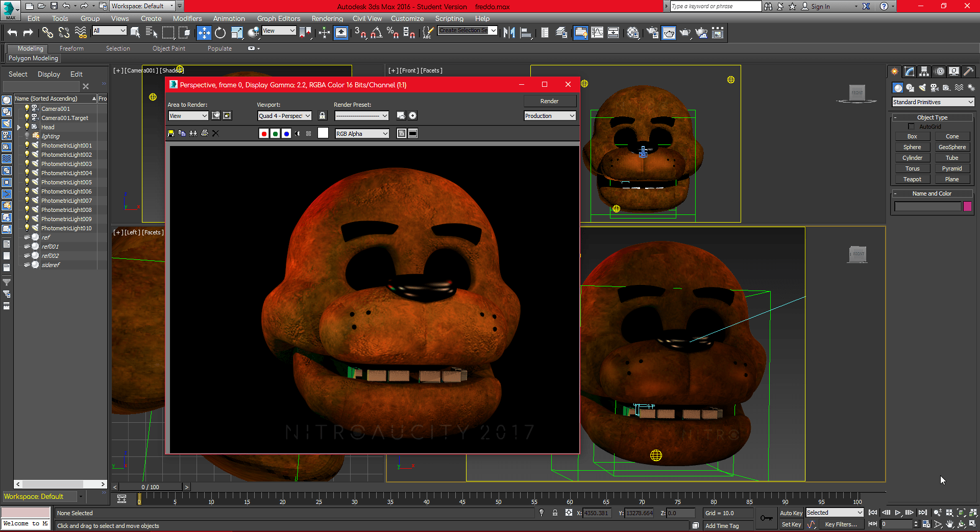Viewport: 980px width, 532px height.
Task: Toggle Auto Key mode
Action: pyautogui.click(x=791, y=513)
